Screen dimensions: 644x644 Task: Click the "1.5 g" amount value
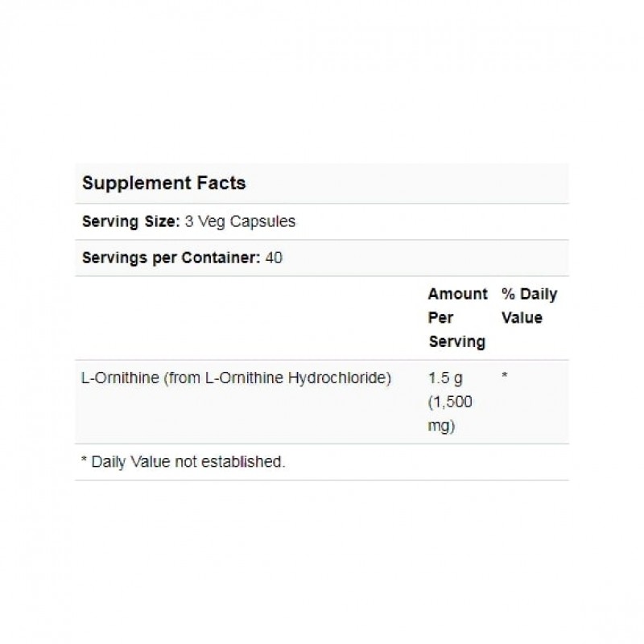coord(444,378)
